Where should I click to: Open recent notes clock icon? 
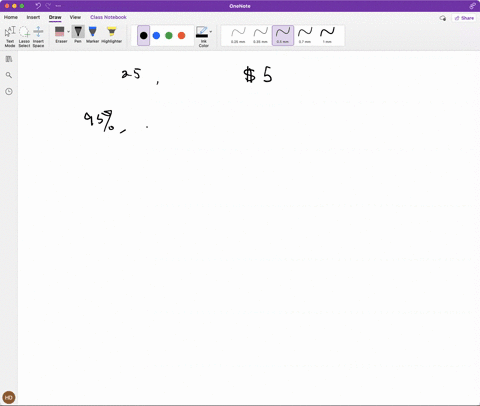pyautogui.click(x=9, y=92)
